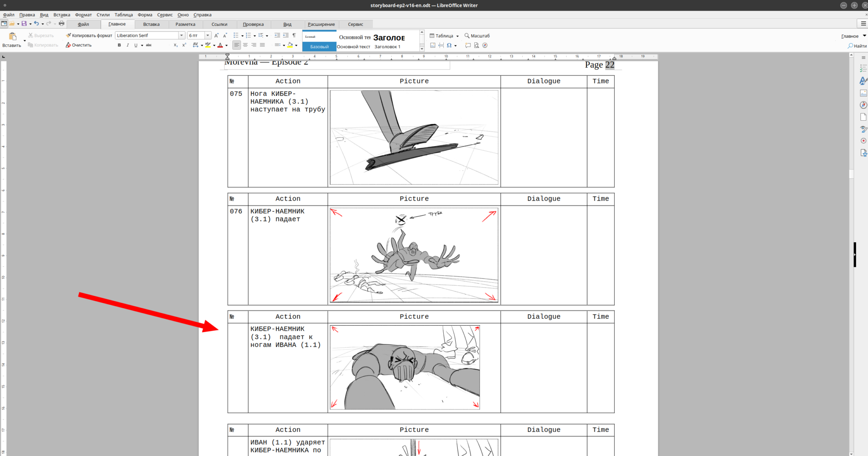
Task: Click the Найти button
Action: tap(858, 45)
